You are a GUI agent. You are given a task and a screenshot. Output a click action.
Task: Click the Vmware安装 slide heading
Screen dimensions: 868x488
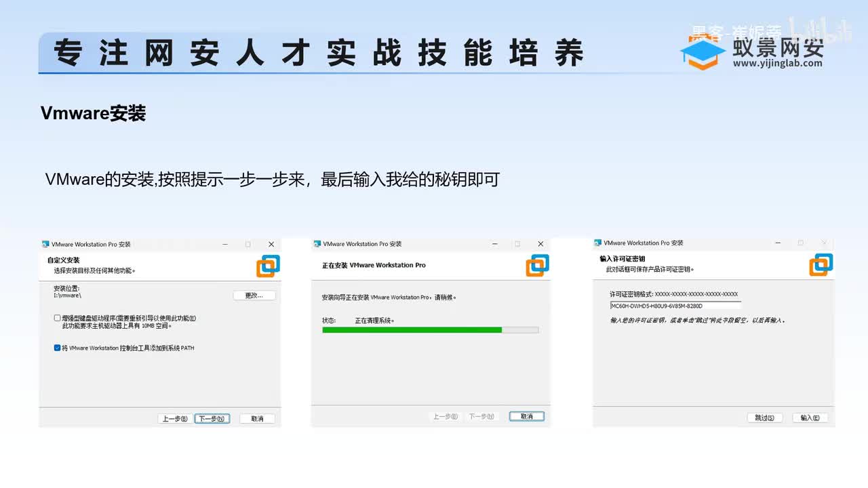(94, 113)
